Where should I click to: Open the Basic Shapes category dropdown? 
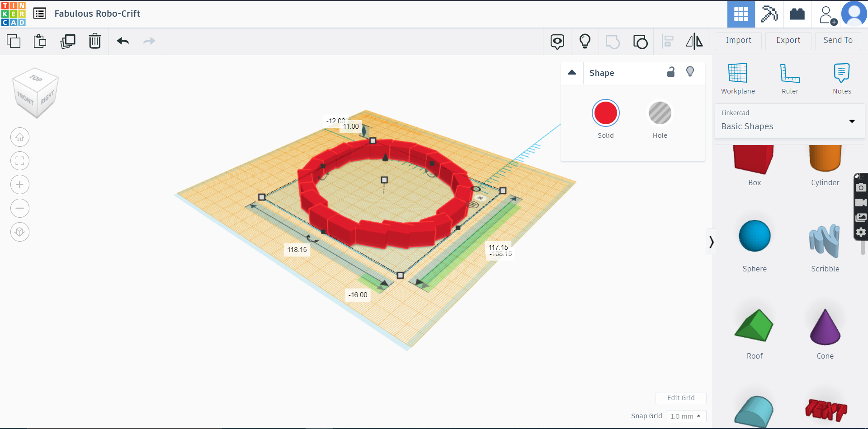(x=790, y=121)
